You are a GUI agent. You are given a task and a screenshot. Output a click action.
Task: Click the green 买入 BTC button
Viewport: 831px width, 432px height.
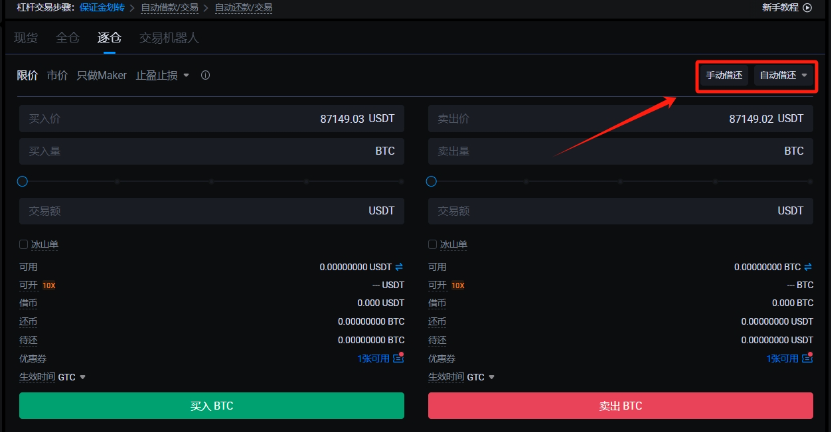(211, 406)
